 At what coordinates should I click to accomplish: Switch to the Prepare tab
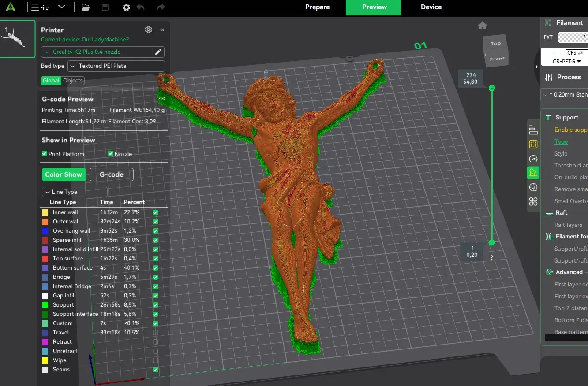point(318,7)
